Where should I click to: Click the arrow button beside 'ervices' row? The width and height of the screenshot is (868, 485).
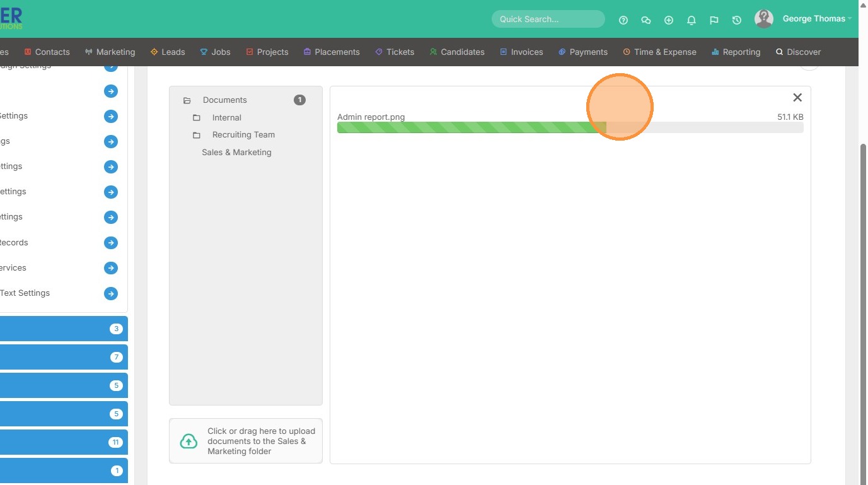click(111, 268)
